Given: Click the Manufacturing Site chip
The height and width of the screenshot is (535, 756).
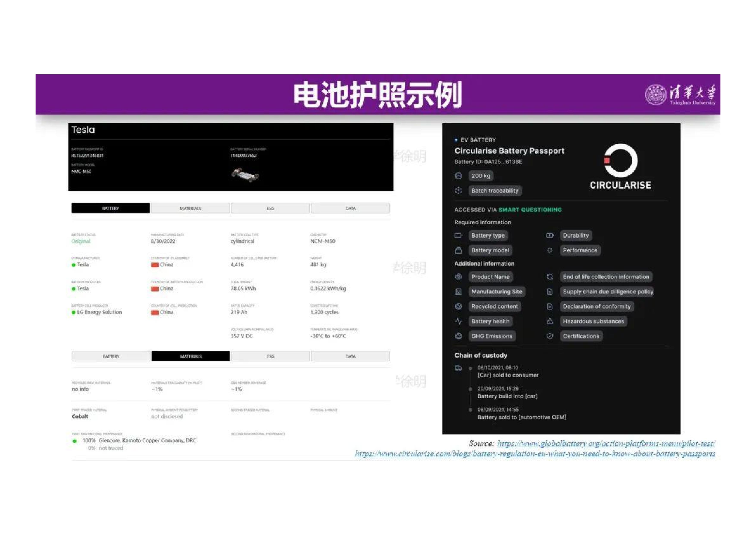Looking at the screenshot, I should point(497,292).
